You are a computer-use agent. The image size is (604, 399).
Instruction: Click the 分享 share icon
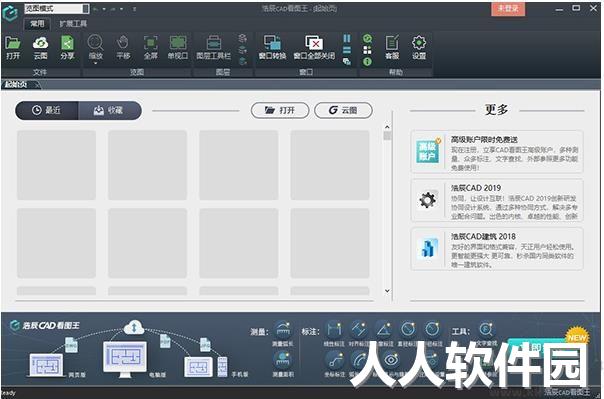pos(67,47)
